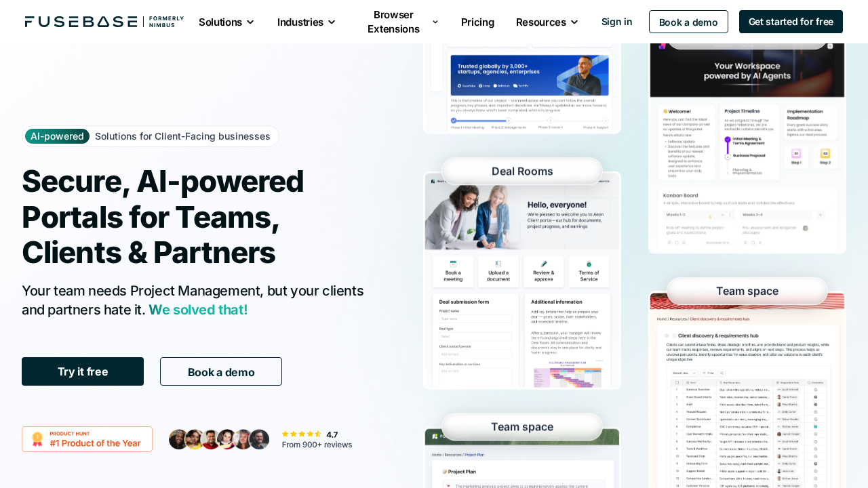Screen dimensions: 868x488
Task: Open Product Hunt #1 Product badge
Action: (x=87, y=439)
